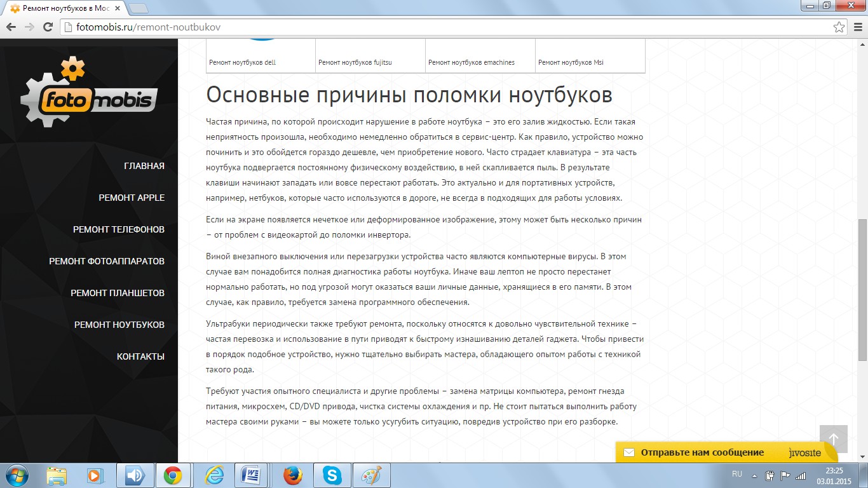Image resolution: width=868 pixels, height=488 pixels.
Task: Bookmark this page with the star icon
Action: (839, 27)
